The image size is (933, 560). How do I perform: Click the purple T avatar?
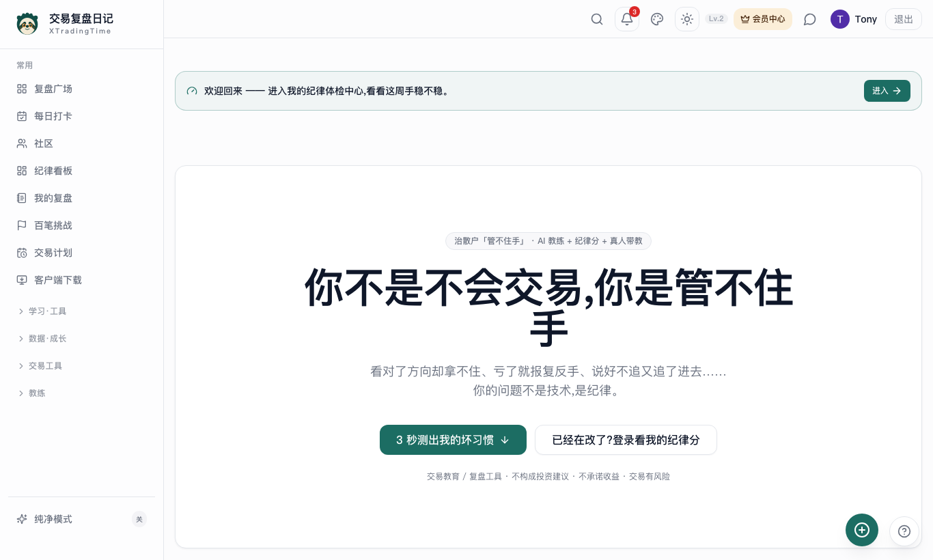click(x=840, y=19)
